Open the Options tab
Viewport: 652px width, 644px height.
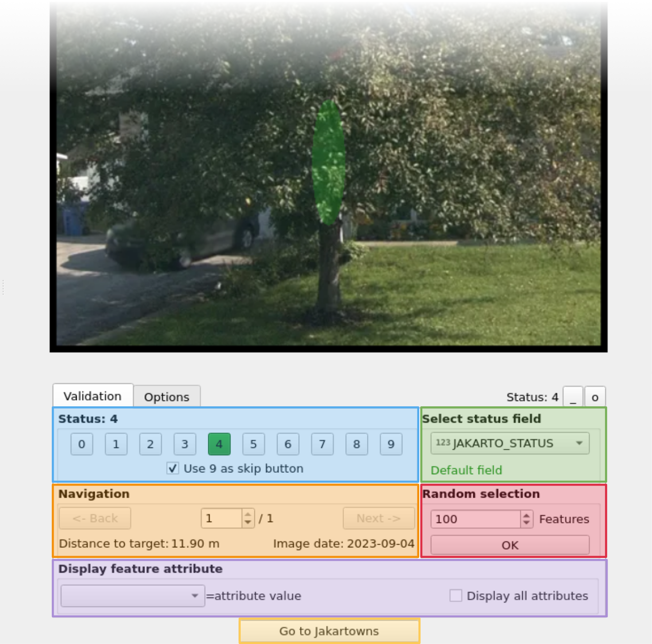(x=167, y=397)
